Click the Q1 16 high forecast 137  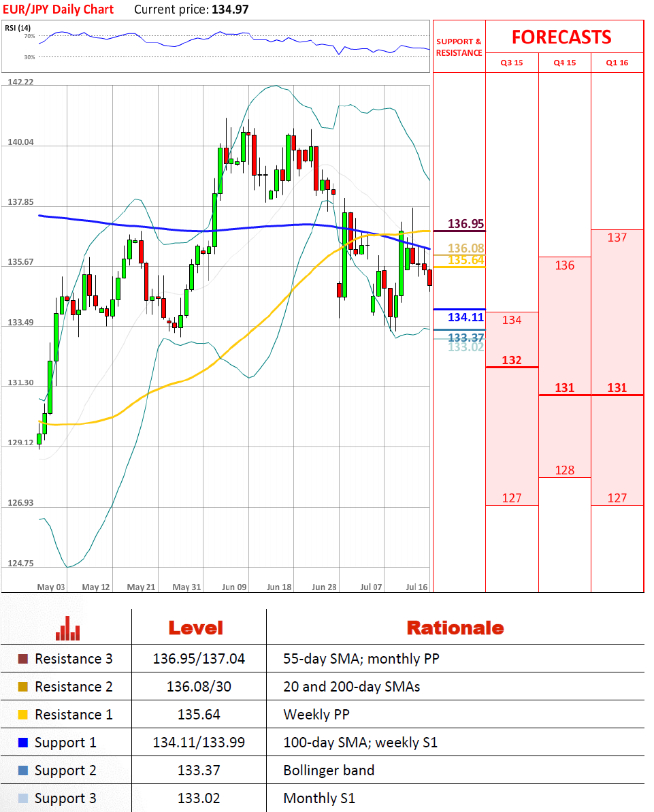617,238
